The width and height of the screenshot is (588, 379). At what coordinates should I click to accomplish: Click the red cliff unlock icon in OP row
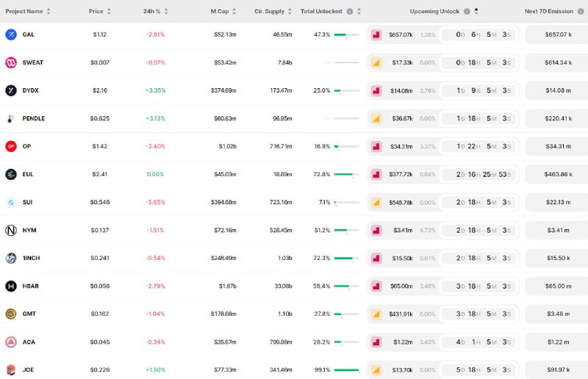(376, 147)
